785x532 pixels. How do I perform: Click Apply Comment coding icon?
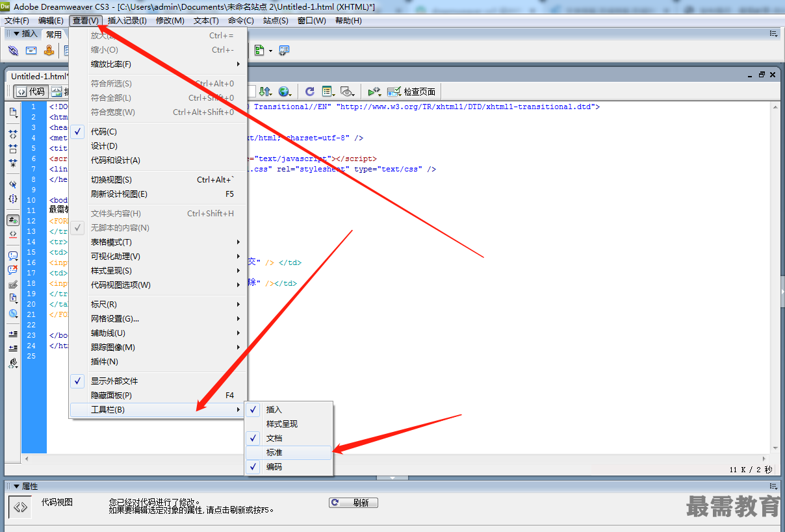(13, 256)
